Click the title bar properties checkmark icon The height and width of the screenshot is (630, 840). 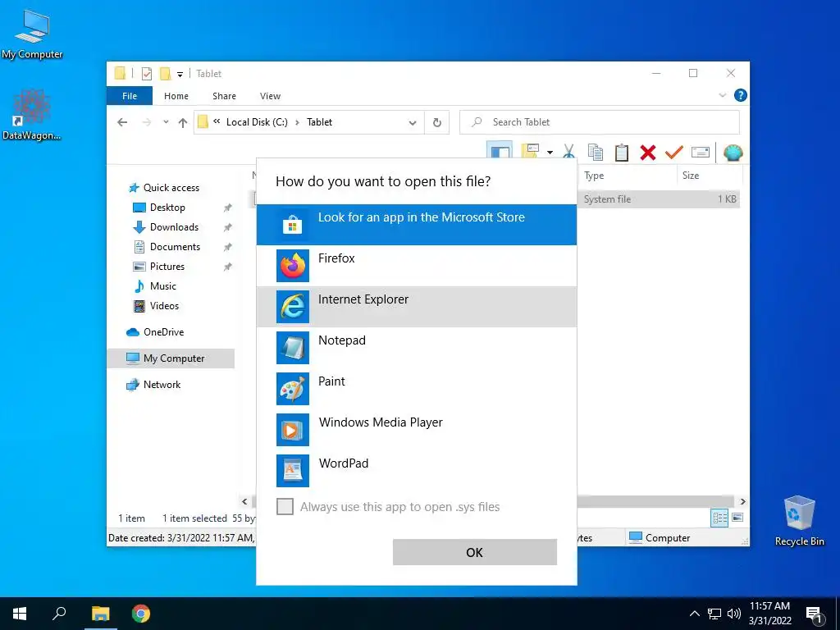tap(147, 73)
